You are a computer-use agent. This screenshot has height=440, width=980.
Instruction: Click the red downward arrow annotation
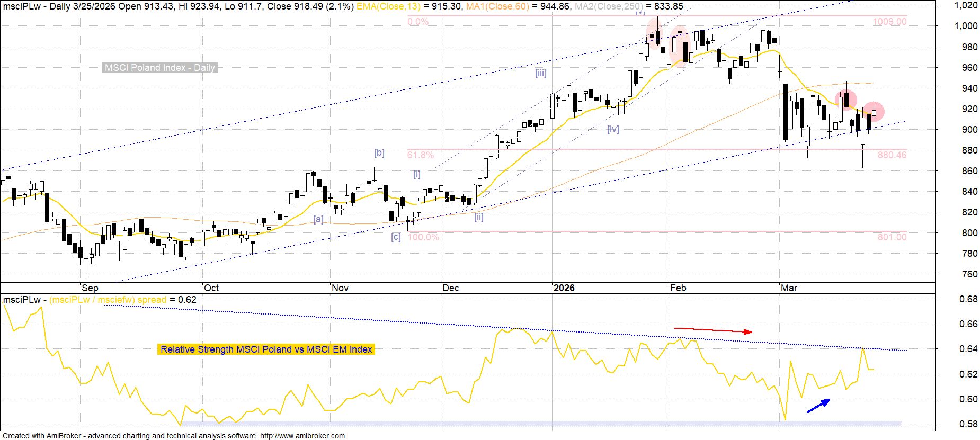[x=712, y=330]
